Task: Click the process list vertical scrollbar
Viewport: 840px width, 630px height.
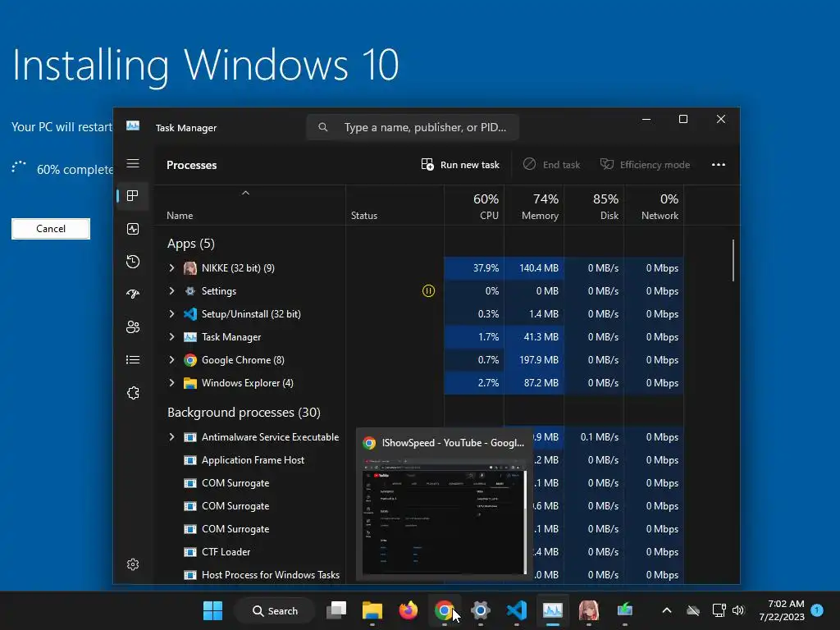Action: coord(733,260)
